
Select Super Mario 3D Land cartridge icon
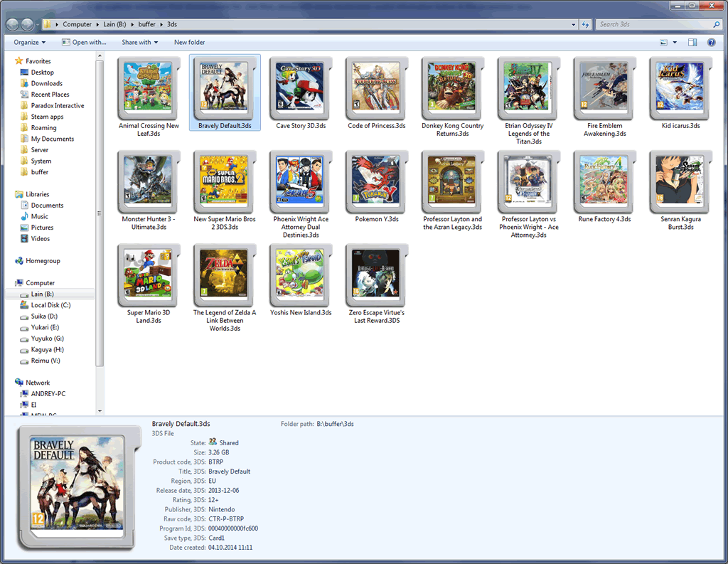click(x=149, y=275)
